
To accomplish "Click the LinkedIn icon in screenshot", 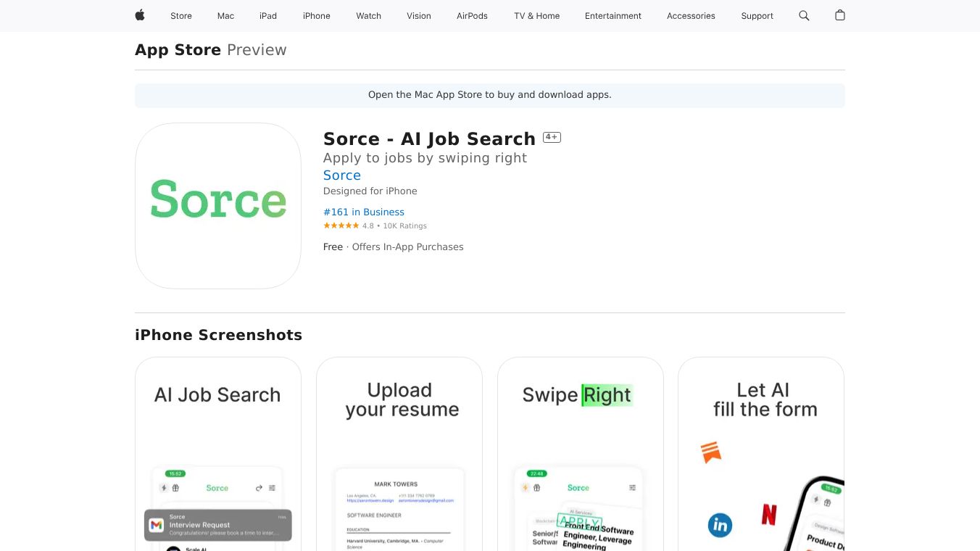I will [x=720, y=525].
